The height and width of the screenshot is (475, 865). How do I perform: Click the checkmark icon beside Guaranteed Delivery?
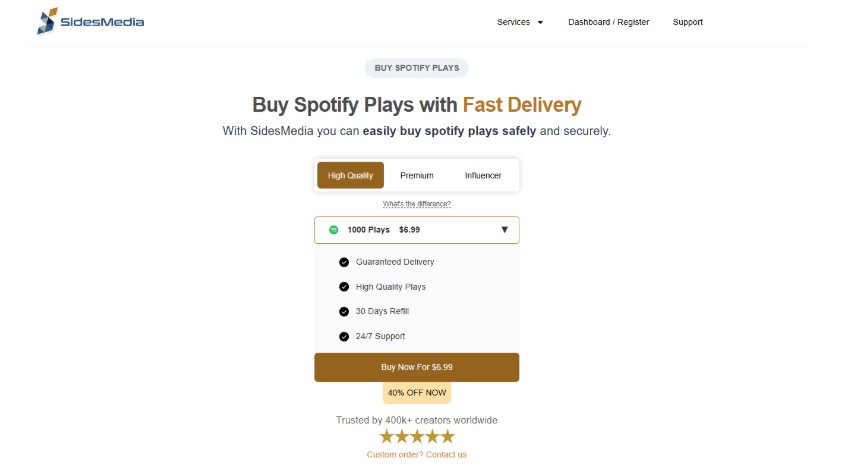click(x=344, y=262)
